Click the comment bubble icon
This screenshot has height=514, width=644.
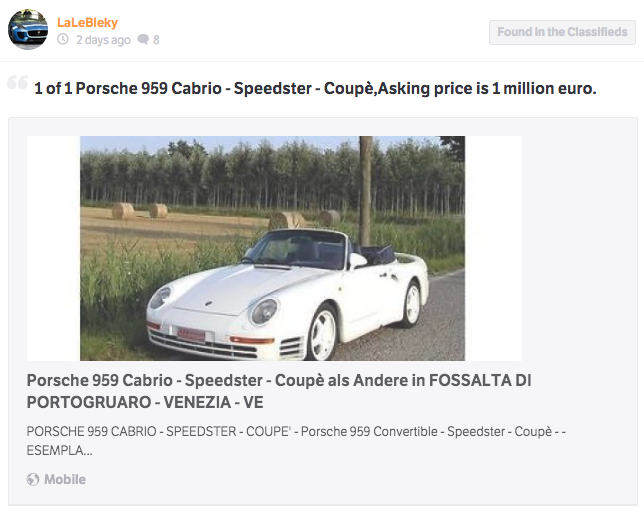[142, 40]
